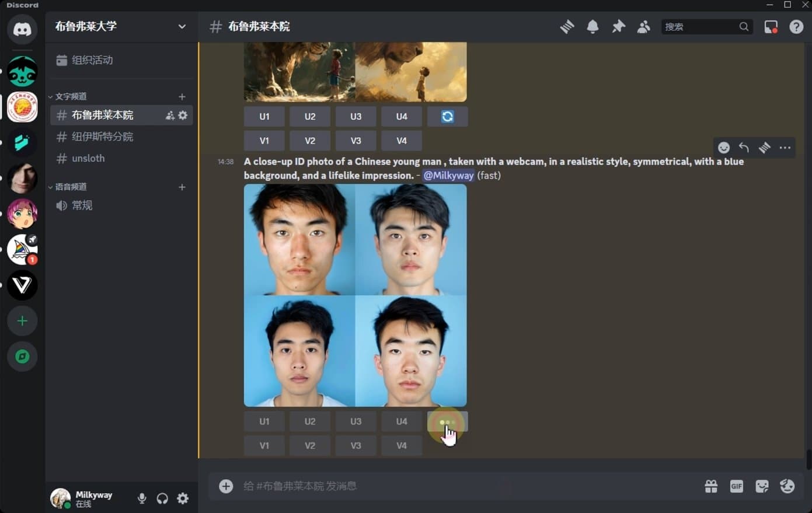Reply to the Milkyway message via reply arrow
Screen dimensions: 812x513
coord(744,147)
